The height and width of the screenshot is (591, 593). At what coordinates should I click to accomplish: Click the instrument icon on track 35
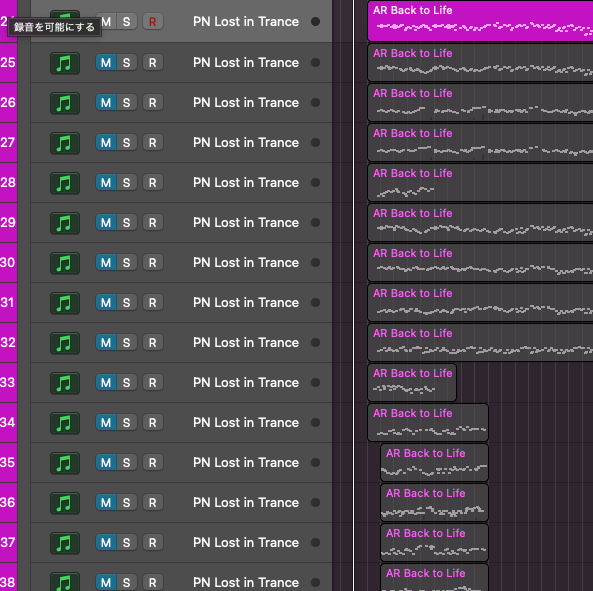(65, 463)
